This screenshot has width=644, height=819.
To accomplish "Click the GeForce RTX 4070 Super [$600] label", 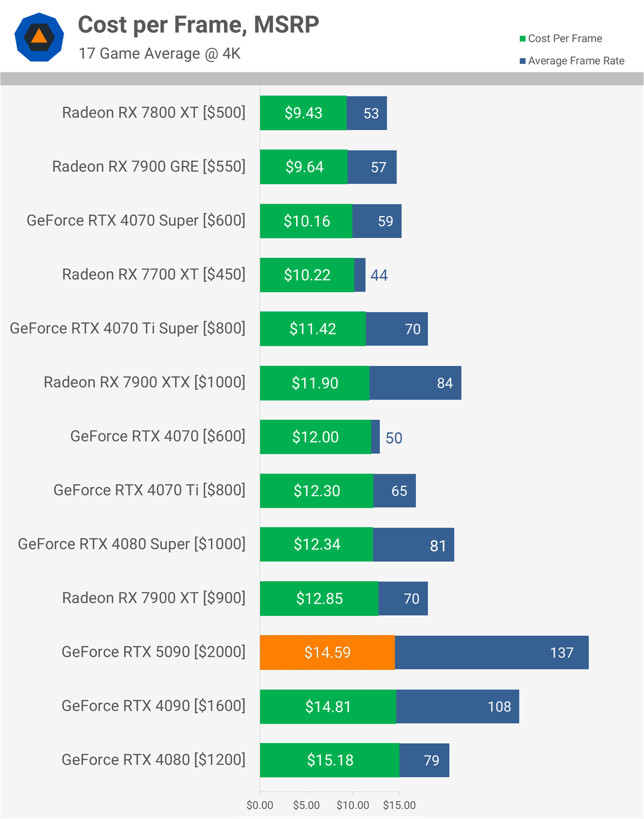I will [136, 221].
